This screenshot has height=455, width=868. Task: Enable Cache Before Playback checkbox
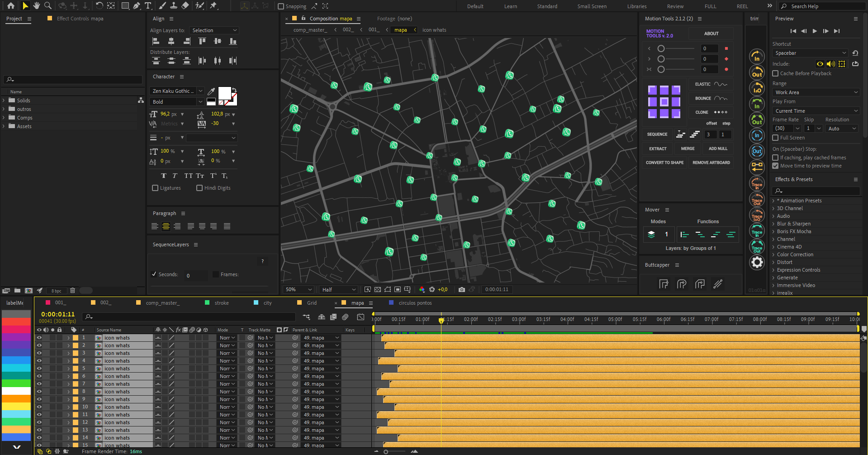click(x=775, y=73)
